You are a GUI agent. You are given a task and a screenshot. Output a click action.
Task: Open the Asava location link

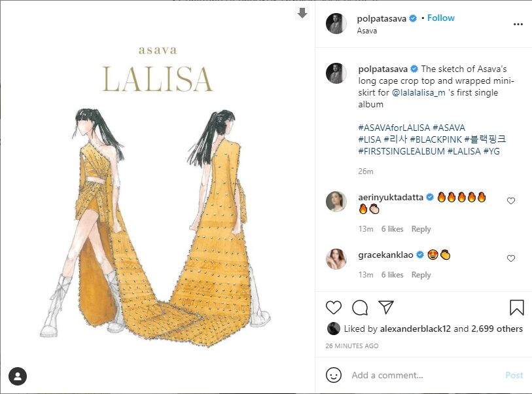tap(366, 31)
